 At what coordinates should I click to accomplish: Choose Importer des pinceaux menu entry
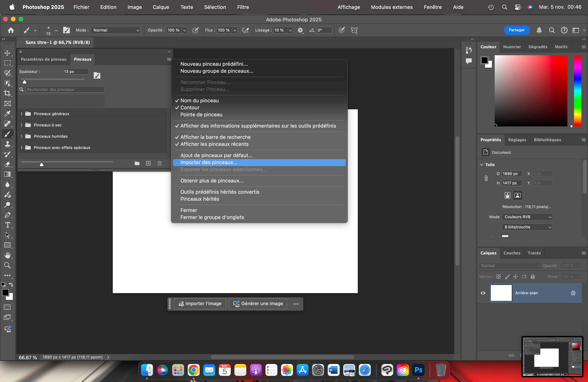[208, 163]
